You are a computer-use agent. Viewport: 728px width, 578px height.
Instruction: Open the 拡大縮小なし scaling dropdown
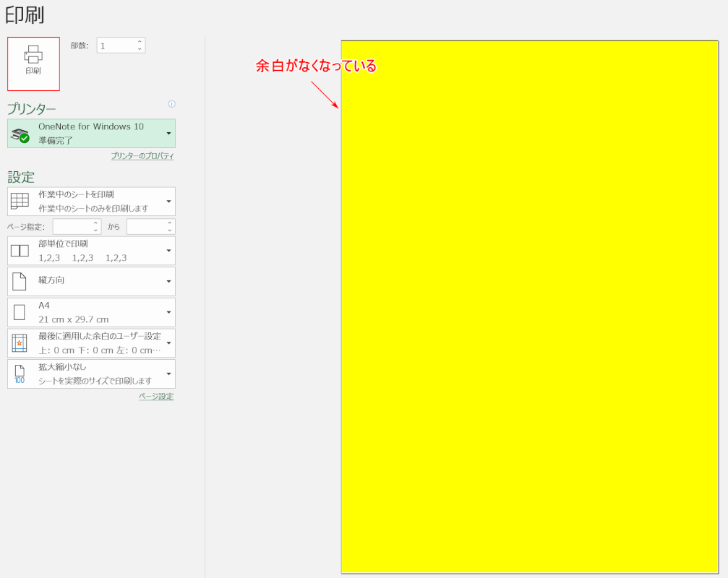pos(92,374)
